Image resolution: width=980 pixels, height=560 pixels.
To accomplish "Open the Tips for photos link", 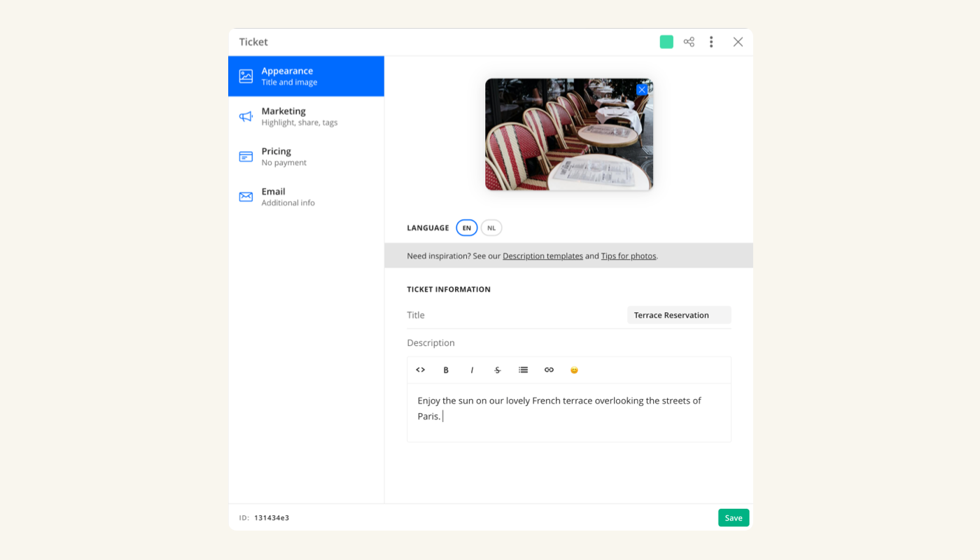I will click(x=629, y=256).
